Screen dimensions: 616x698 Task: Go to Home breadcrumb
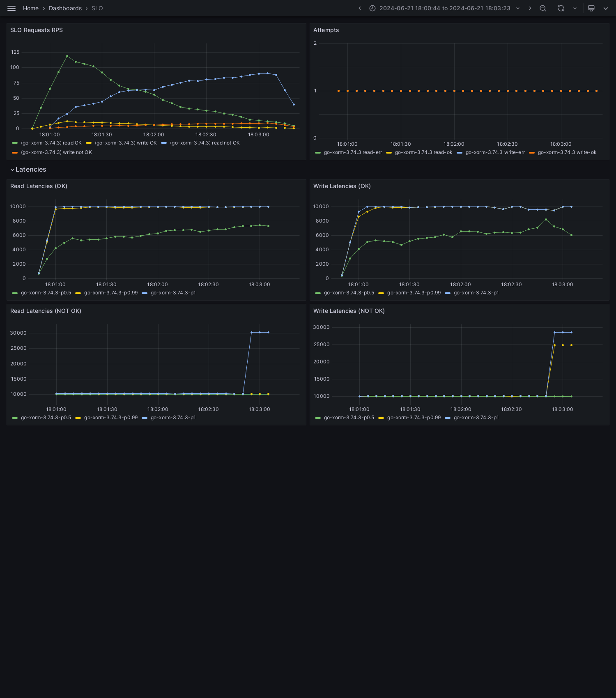coord(31,8)
